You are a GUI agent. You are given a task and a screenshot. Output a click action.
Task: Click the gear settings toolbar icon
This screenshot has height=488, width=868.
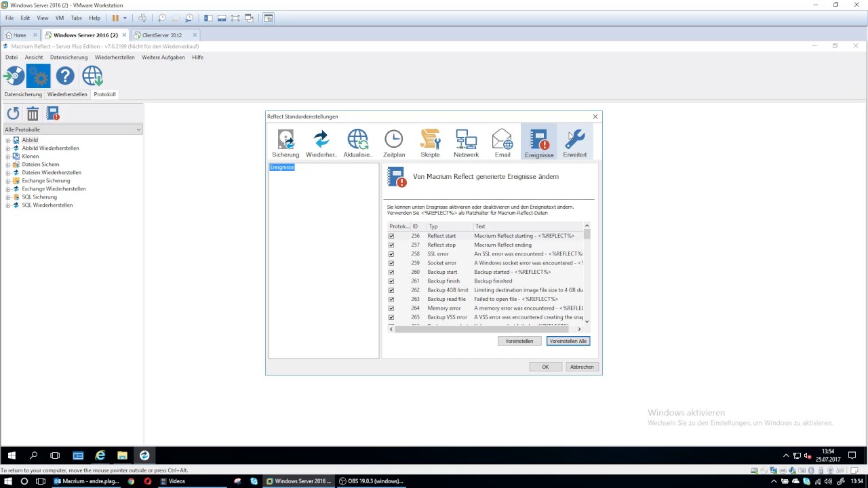[x=39, y=76]
